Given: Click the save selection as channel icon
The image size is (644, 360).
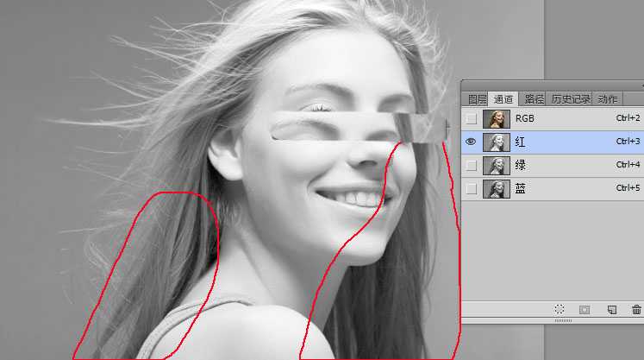Looking at the screenshot, I should tap(585, 309).
